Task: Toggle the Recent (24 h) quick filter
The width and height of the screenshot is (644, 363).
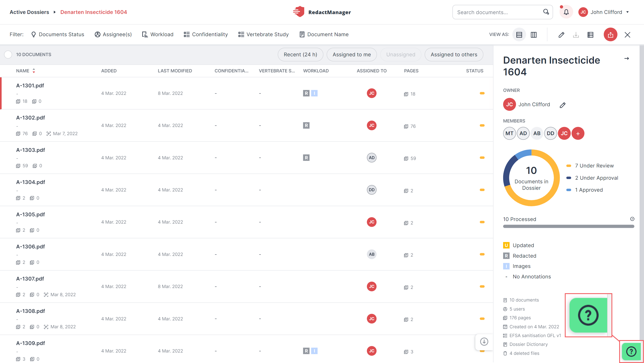Action: (x=300, y=54)
